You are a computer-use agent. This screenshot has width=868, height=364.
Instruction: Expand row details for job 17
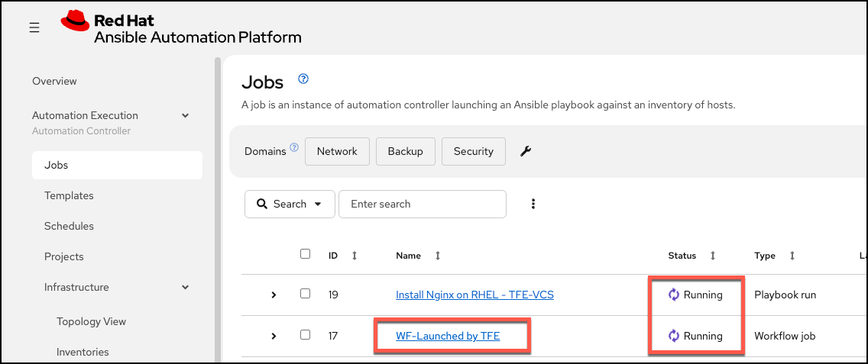coord(274,336)
